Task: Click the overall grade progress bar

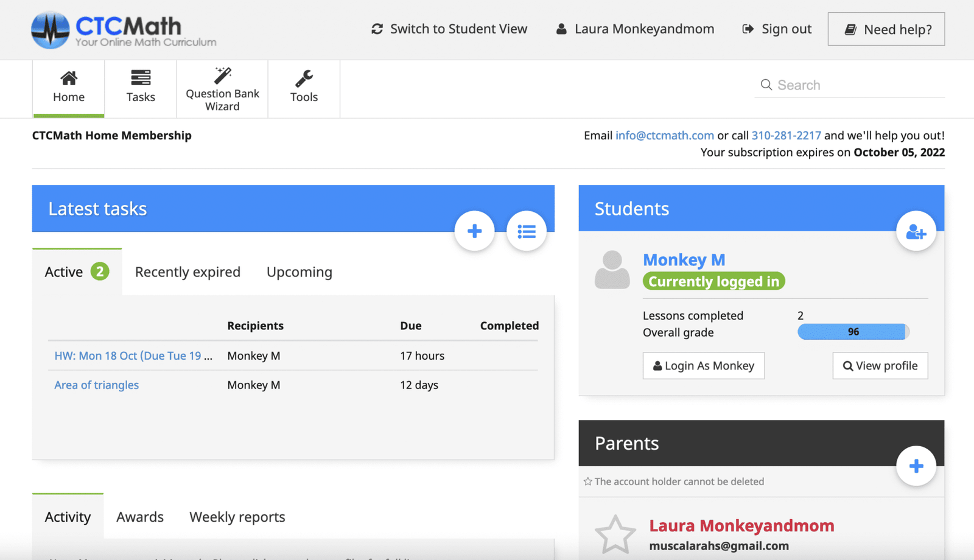Action: [x=853, y=332]
